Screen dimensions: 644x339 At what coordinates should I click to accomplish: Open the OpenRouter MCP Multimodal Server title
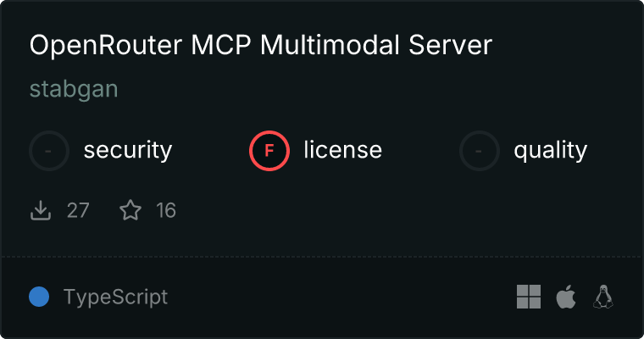click(261, 45)
